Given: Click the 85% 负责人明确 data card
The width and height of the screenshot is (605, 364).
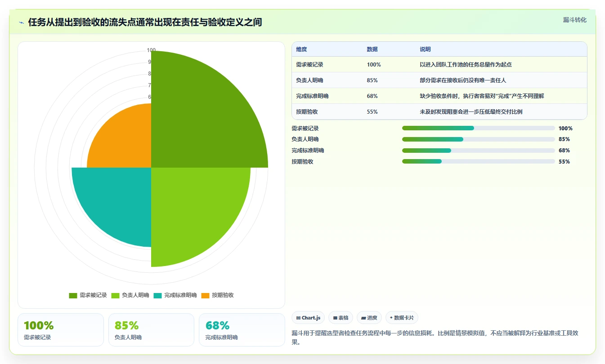Looking at the screenshot, I should coord(151,330).
